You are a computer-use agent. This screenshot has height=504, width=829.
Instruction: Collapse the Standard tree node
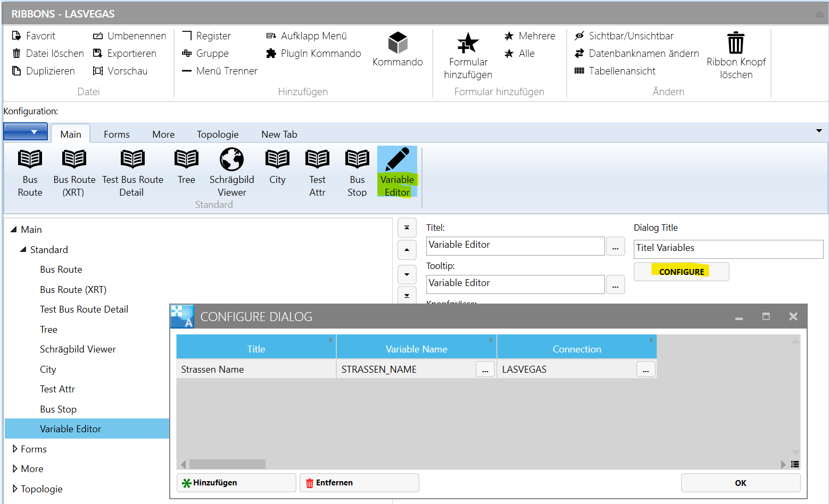click(x=23, y=249)
